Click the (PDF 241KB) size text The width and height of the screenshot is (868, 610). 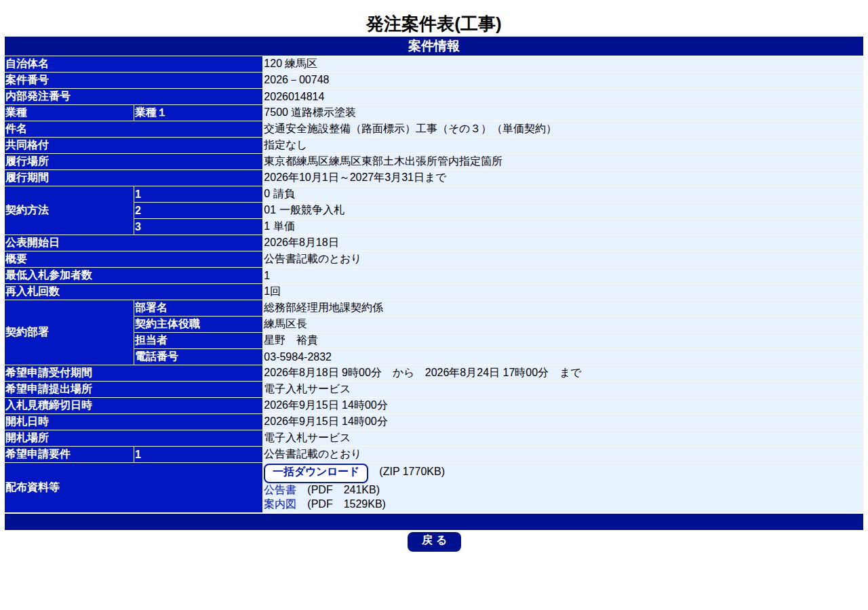click(344, 489)
